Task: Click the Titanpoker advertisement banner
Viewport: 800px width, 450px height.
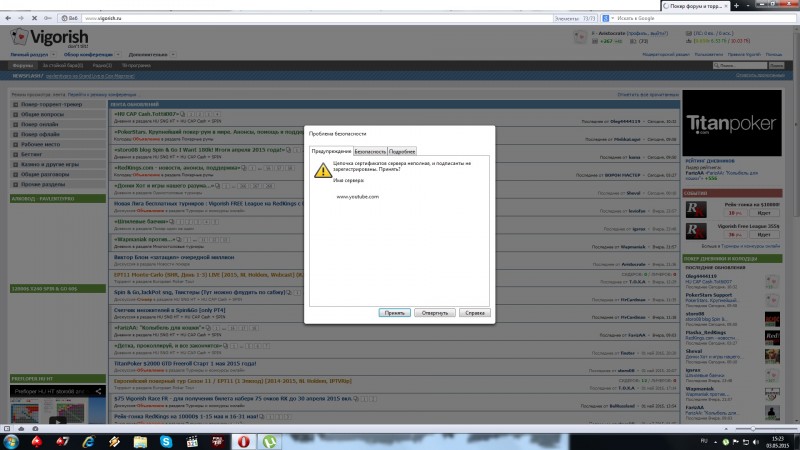Action: pos(732,123)
